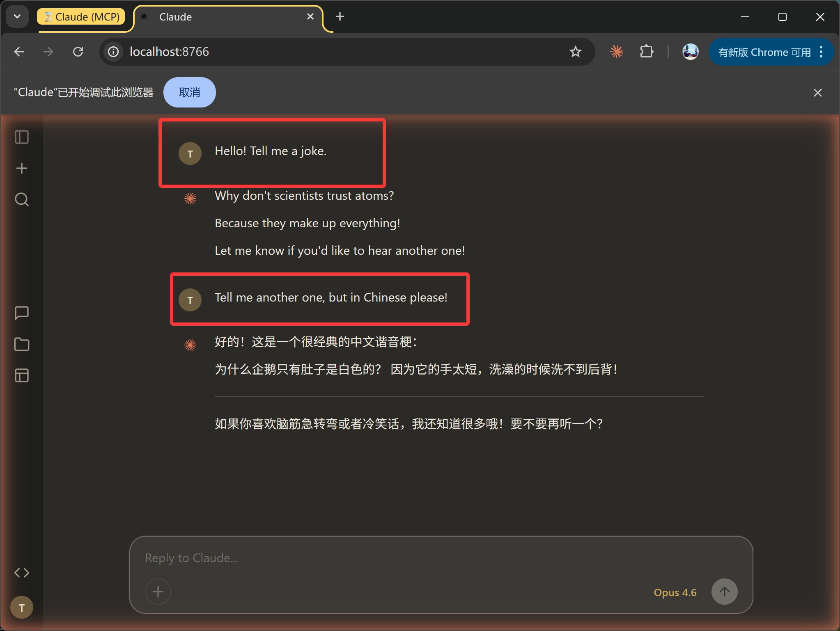Expand the tab search dropdown arrow
The width and height of the screenshot is (840, 631).
tap(17, 17)
